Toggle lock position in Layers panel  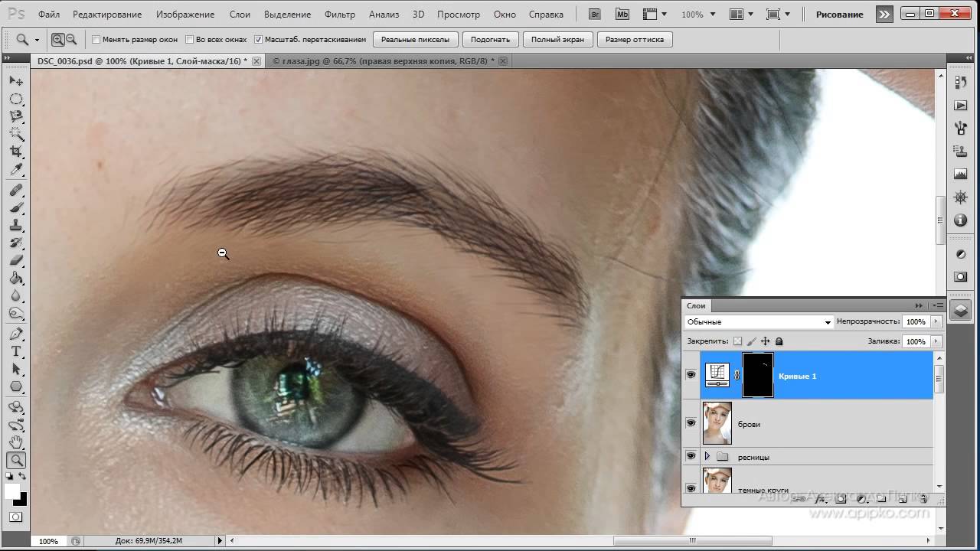point(765,341)
